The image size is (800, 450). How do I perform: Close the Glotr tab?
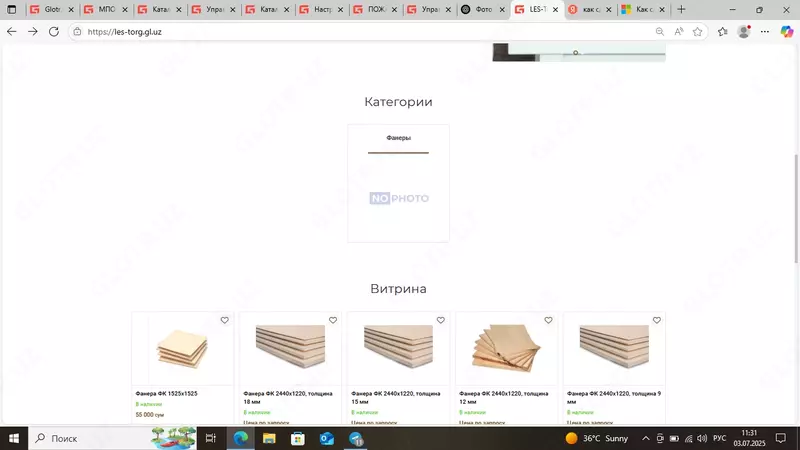pos(71,9)
